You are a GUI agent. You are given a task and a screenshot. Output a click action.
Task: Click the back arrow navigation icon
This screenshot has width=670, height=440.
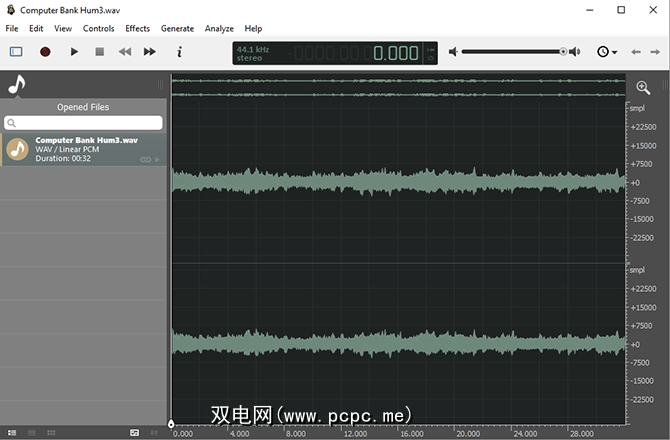636,52
